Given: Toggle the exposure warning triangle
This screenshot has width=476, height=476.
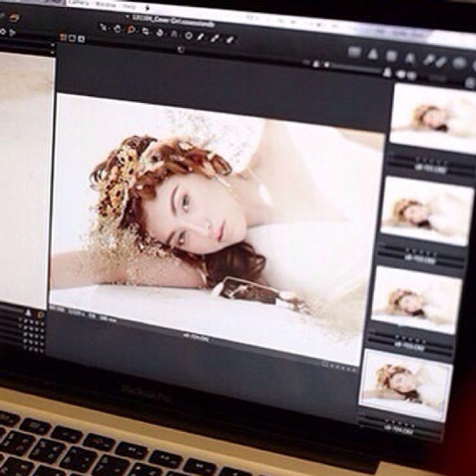Looking at the screenshot, I should click(x=372, y=55).
